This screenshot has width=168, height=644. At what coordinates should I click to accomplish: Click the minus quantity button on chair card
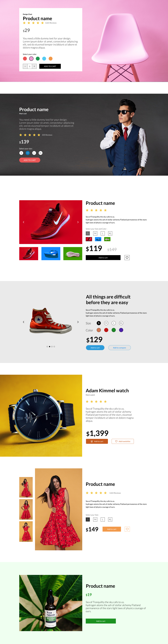pyautogui.click(x=25, y=66)
